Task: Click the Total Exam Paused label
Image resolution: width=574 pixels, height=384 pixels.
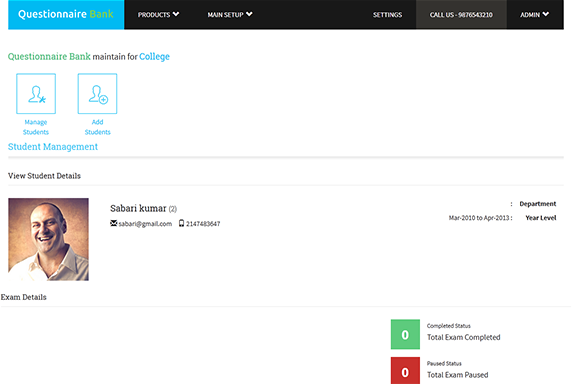Action: point(458,375)
